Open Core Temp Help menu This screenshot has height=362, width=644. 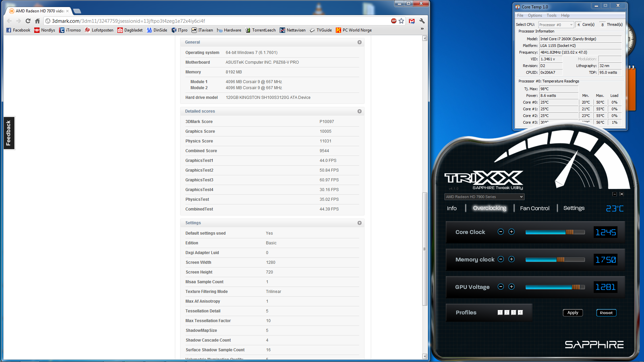click(566, 15)
